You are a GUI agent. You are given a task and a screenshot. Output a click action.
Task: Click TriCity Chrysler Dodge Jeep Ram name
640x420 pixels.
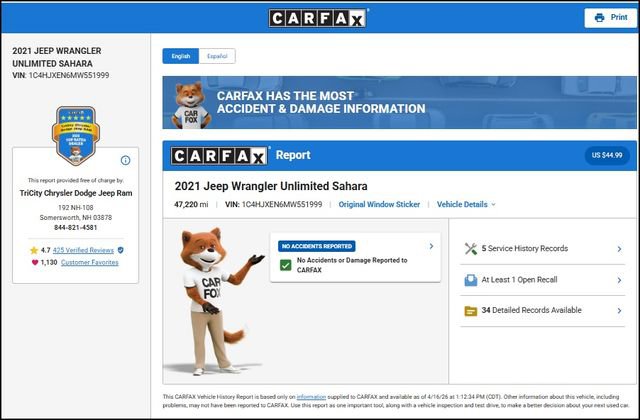coord(76,193)
